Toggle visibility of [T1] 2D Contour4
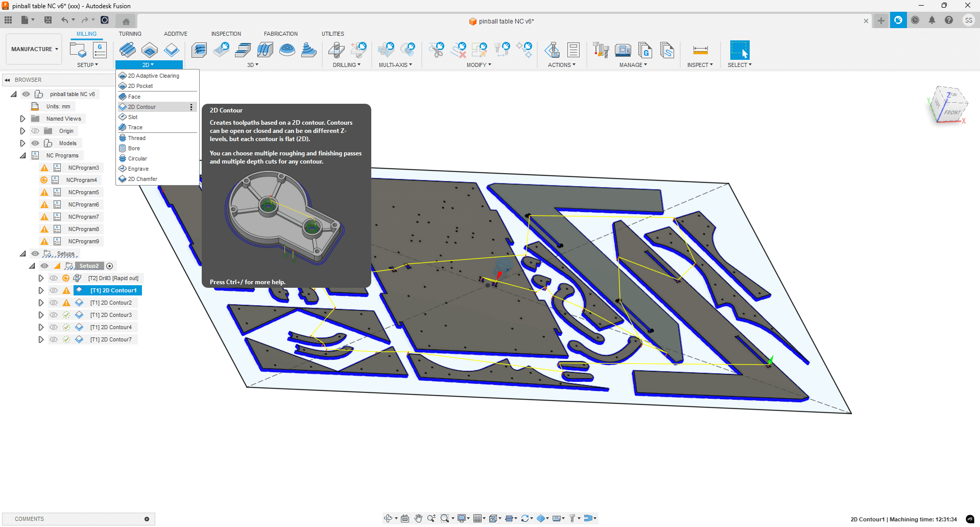 (54, 327)
